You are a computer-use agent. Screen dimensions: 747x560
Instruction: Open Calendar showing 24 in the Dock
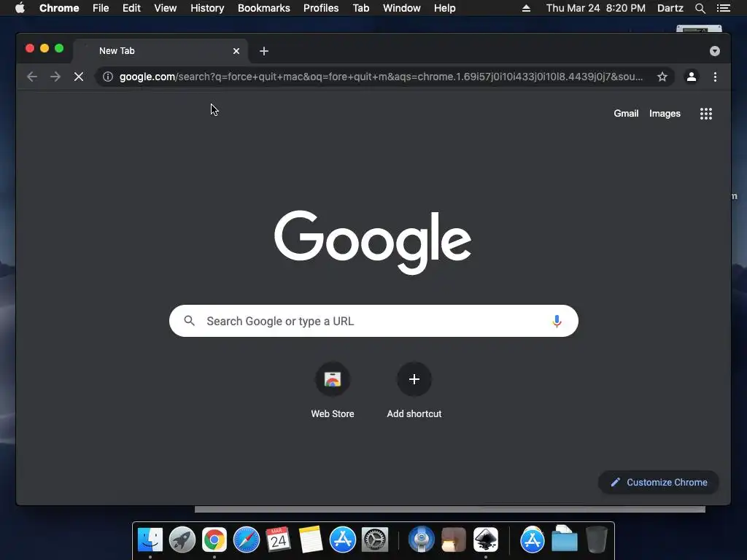(x=278, y=540)
